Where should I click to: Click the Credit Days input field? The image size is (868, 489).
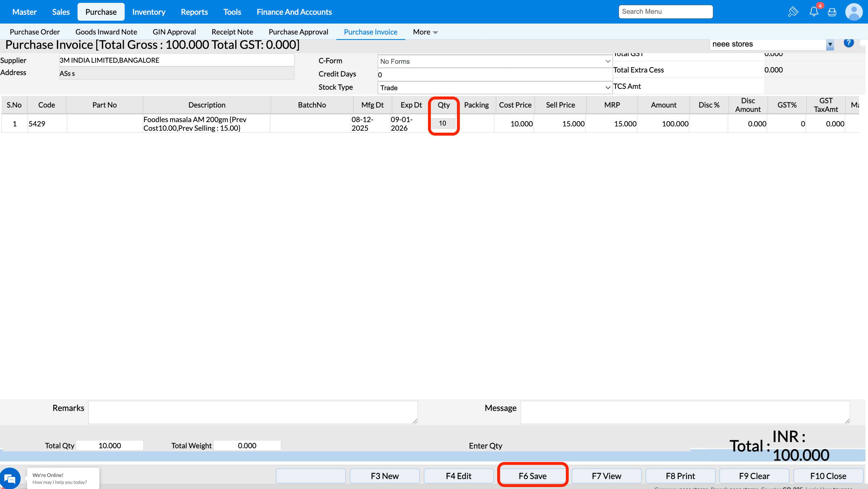tap(495, 74)
